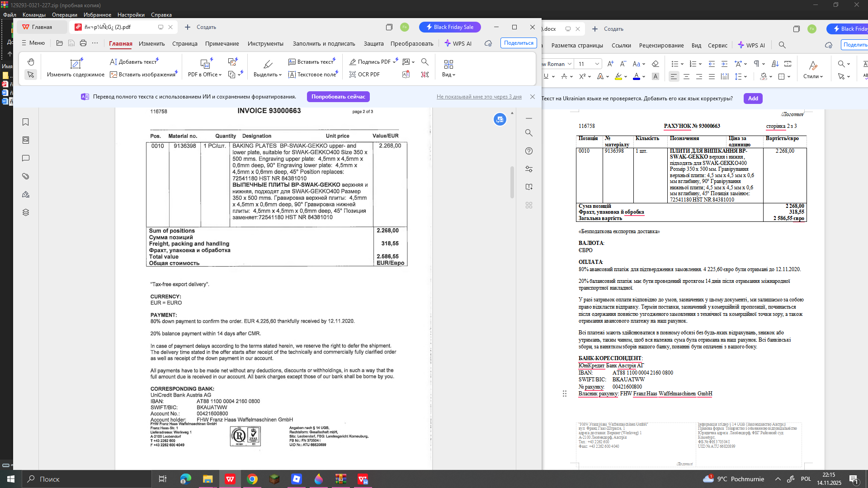Switch to the Страница tab
The height and width of the screenshot is (488, 868).
click(x=185, y=43)
